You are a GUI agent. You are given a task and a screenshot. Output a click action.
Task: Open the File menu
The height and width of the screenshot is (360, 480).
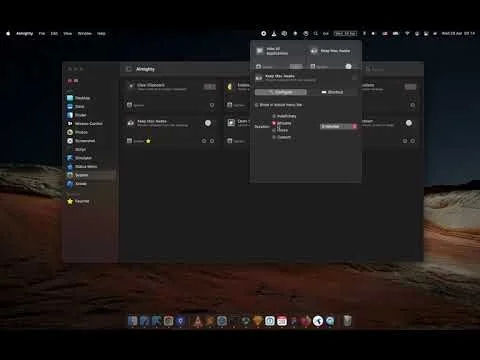point(42,33)
